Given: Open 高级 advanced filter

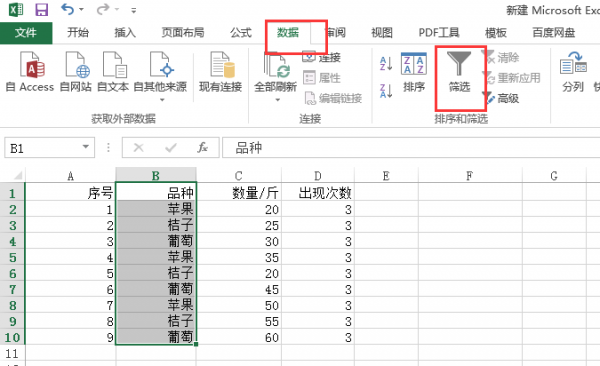Looking at the screenshot, I should 501,98.
